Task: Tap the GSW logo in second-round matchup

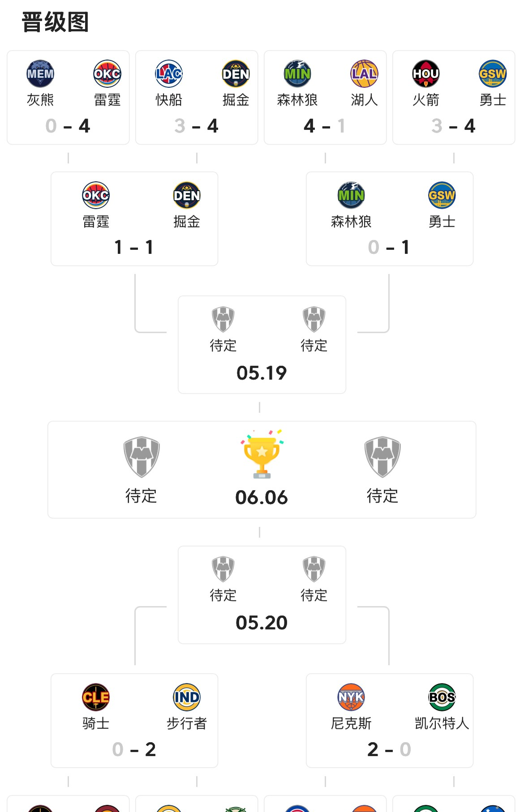Action: pyautogui.click(x=442, y=195)
